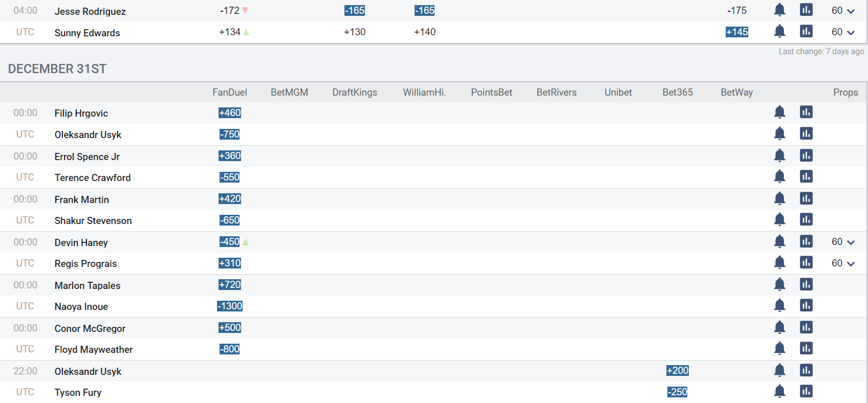Click Bet365 -250 odds for Fury
Viewport: 868px width, 403px height.
tap(678, 392)
